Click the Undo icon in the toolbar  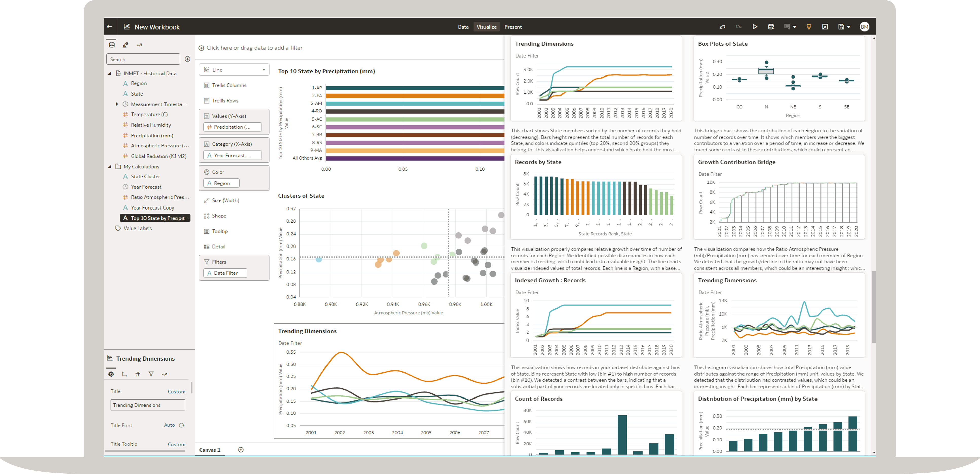tap(722, 27)
